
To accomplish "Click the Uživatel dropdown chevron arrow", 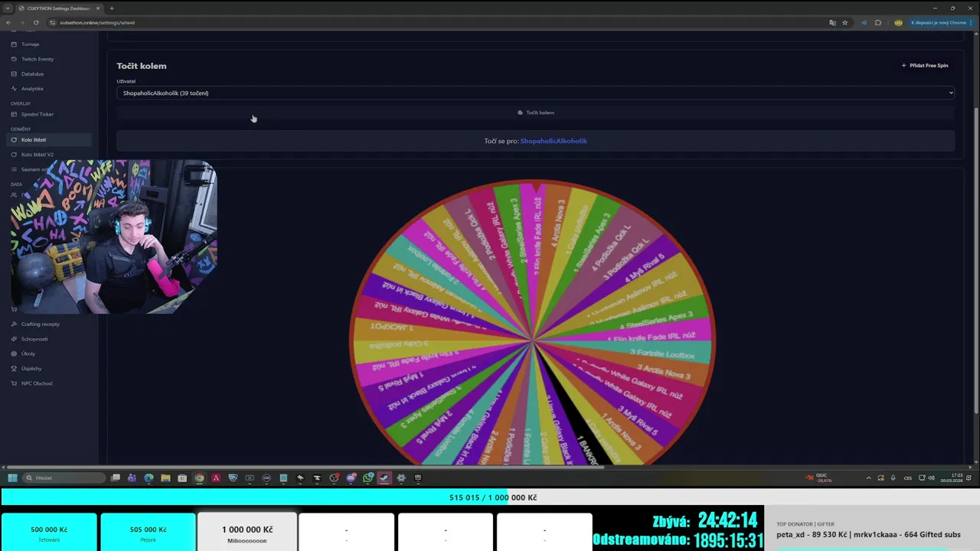I will pyautogui.click(x=951, y=93).
